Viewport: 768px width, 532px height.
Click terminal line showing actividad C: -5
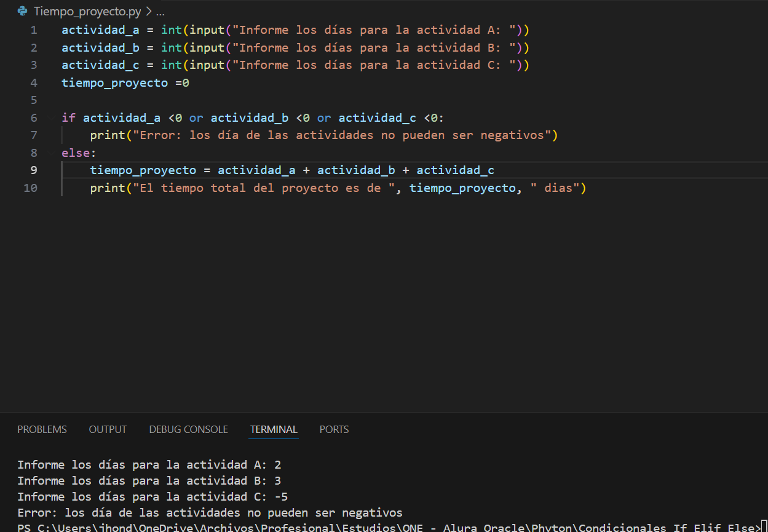click(x=152, y=496)
